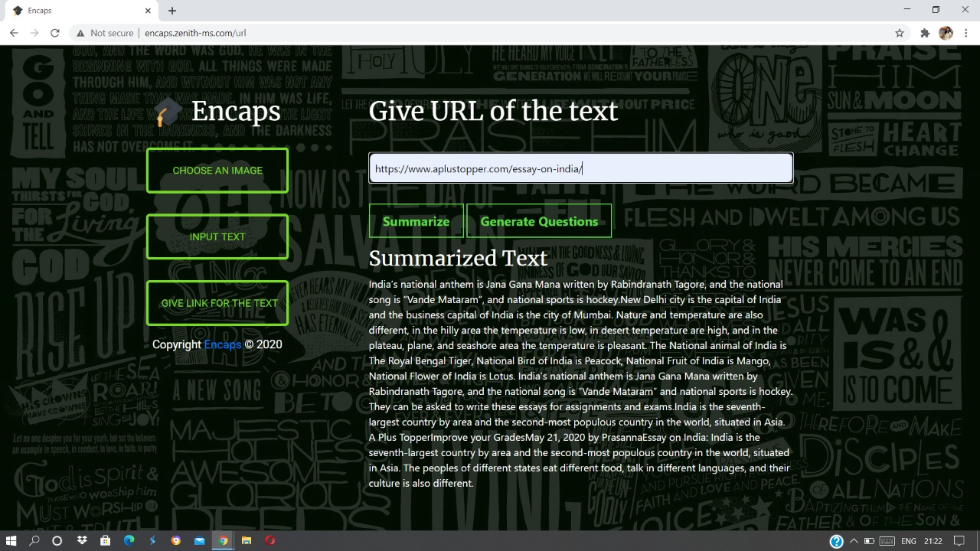Select the Encaps browser tab

[x=80, y=11]
